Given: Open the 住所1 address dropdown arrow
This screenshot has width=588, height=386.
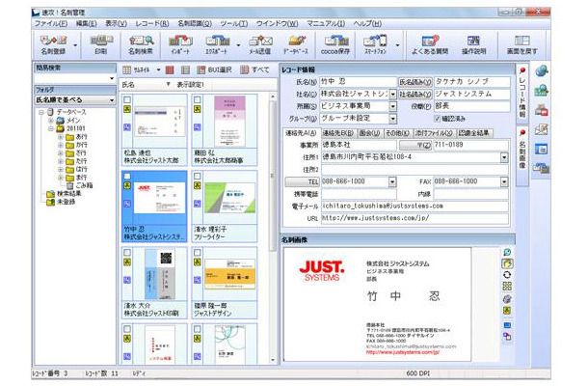Looking at the screenshot, I should tap(504, 157).
